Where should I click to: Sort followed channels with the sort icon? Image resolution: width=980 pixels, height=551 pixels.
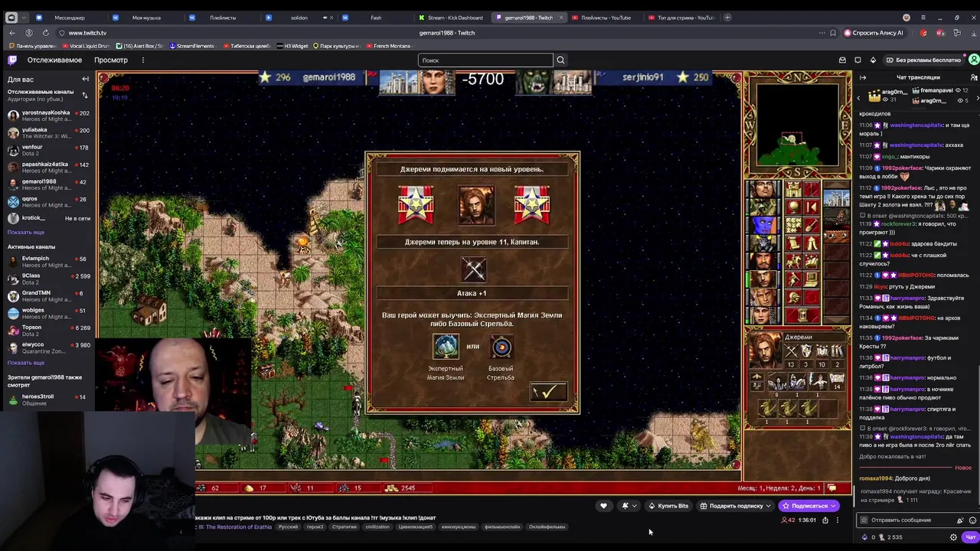85,95
